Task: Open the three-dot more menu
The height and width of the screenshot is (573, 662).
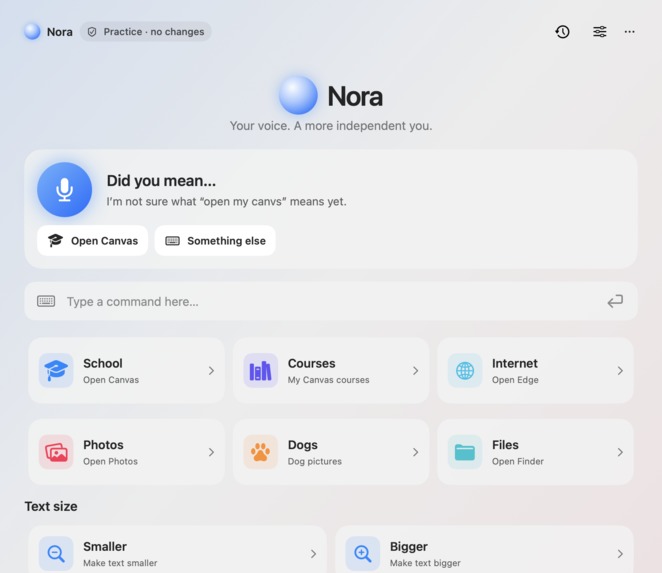Action: 629,32
